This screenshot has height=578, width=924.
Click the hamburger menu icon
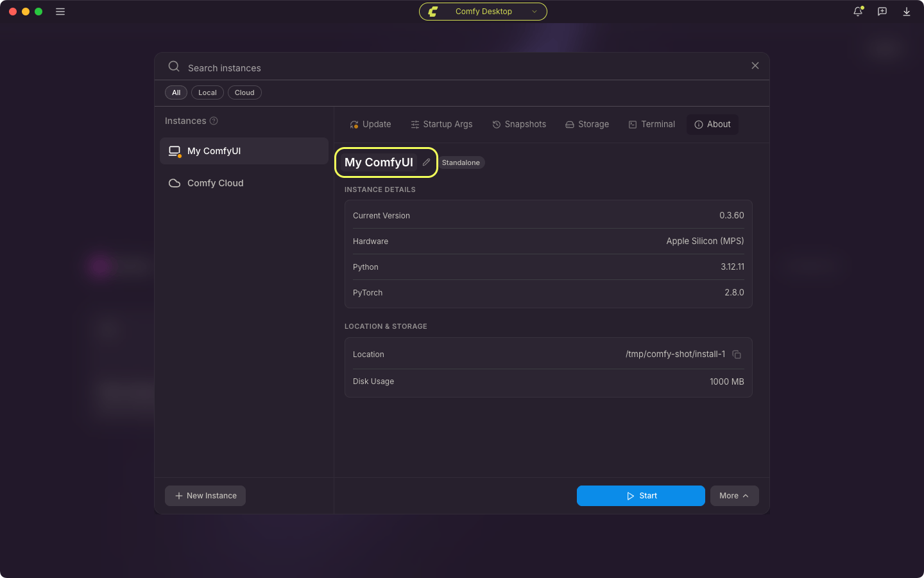[x=60, y=12]
